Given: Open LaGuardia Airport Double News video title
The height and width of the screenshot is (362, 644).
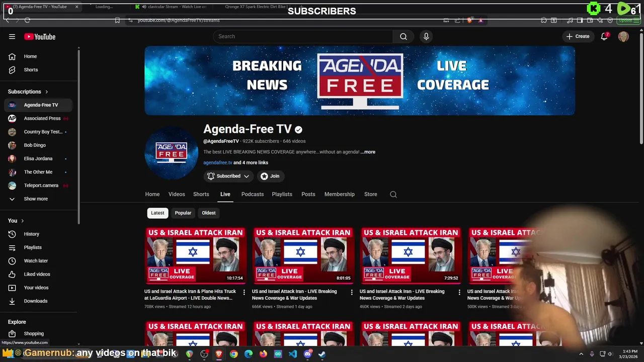Looking at the screenshot, I should click(x=190, y=295).
